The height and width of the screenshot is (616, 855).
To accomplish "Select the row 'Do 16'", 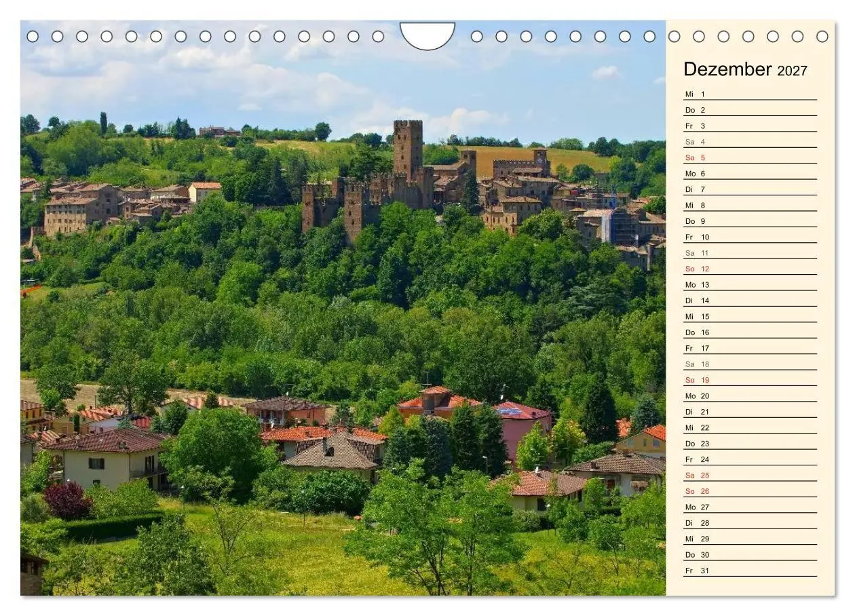I will click(750, 332).
